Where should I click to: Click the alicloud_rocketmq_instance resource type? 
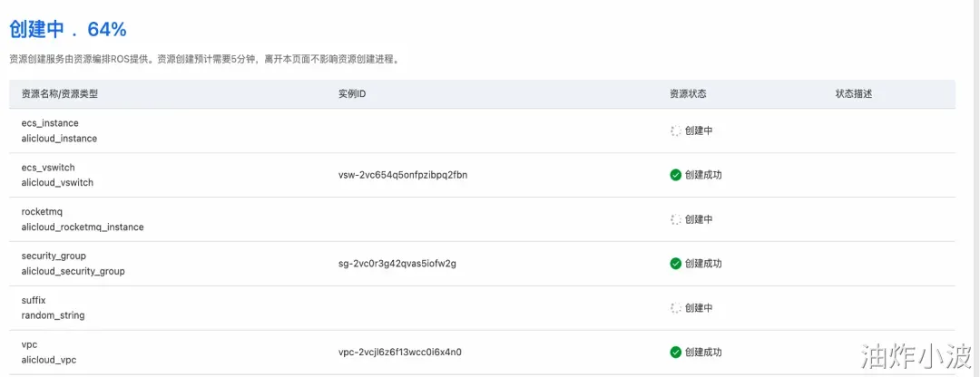(x=83, y=227)
